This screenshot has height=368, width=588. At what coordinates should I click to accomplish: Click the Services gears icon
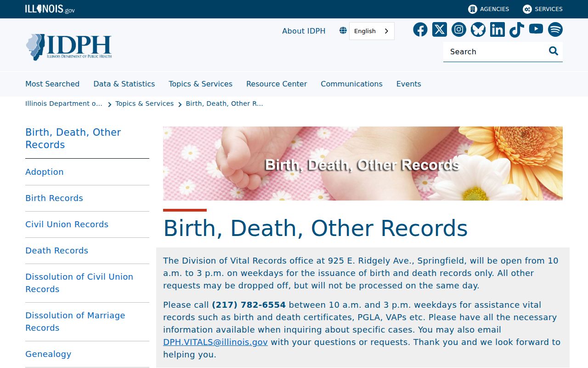coord(527,9)
